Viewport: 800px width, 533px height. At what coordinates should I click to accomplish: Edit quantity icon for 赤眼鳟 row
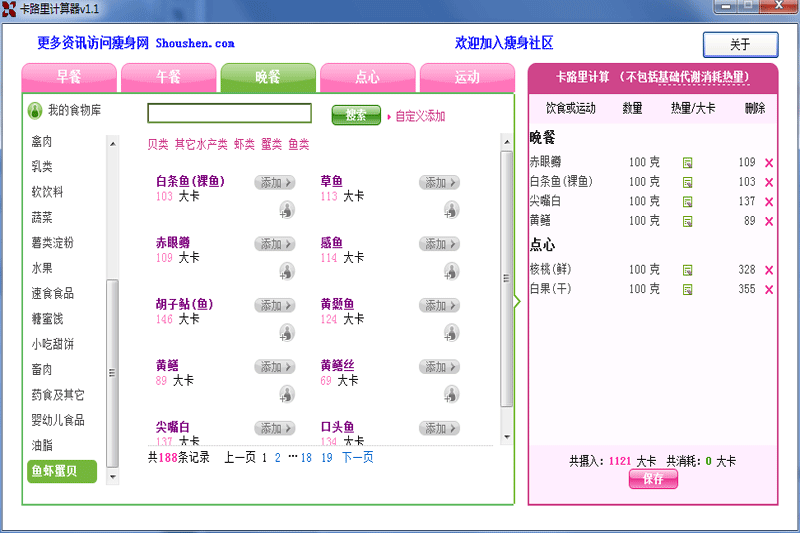687,163
